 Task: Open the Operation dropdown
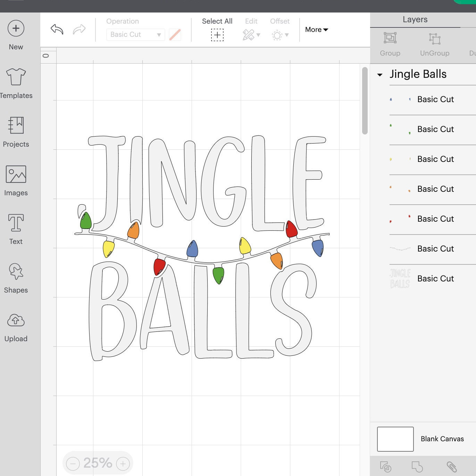click(x=135, y=34)
